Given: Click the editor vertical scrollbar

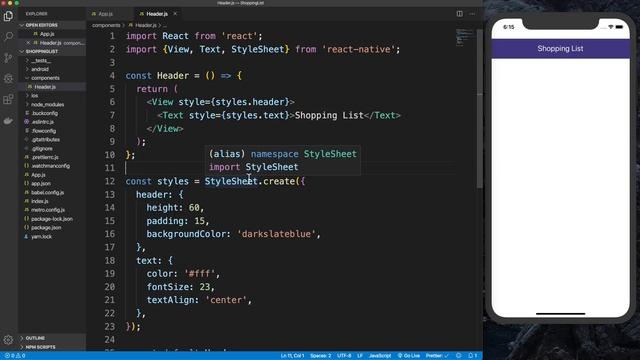Looking at the screenshot, I should pos(479,108).
